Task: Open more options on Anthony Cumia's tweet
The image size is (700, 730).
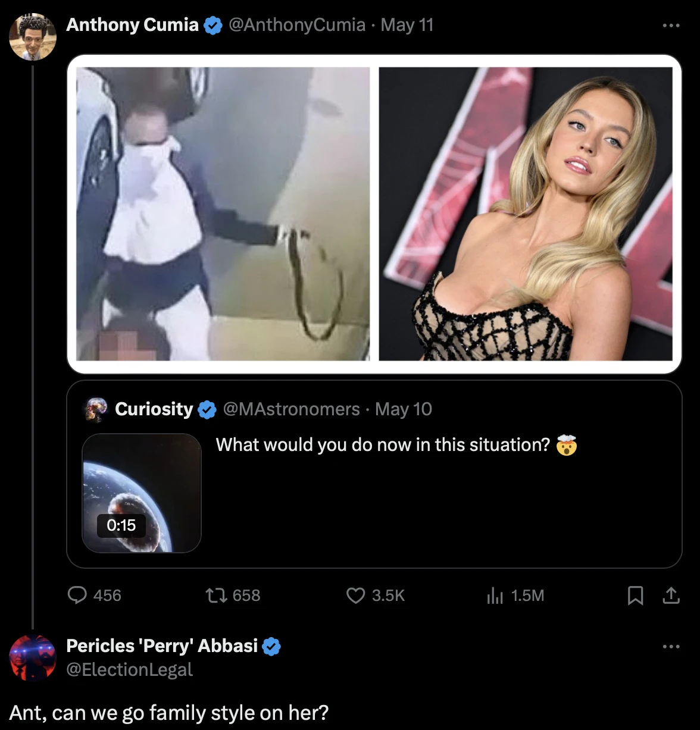Action: tap(671, 26)
